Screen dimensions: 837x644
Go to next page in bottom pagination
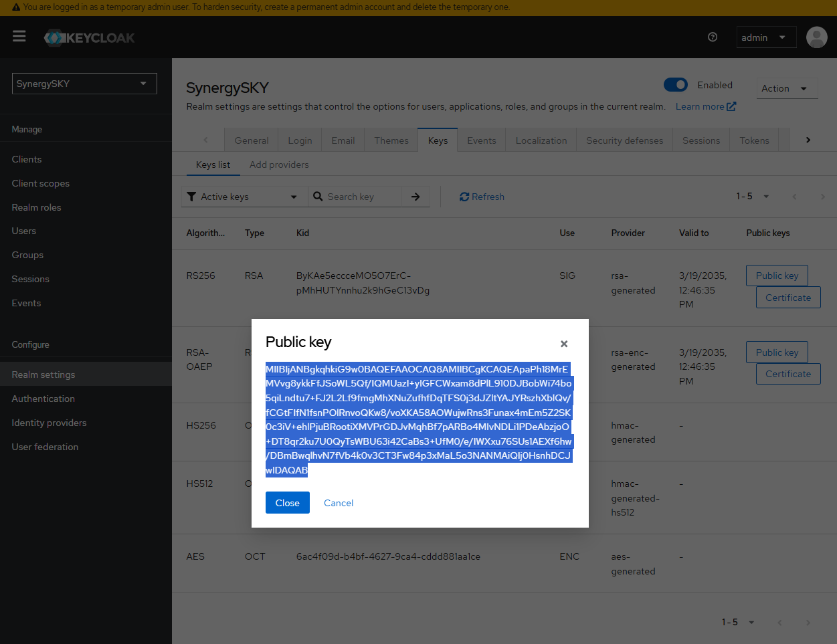[808, 622]
